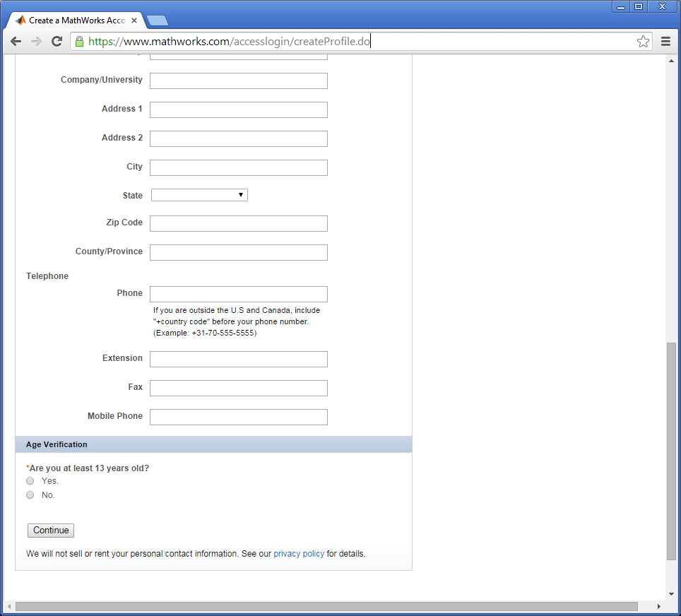Click the bookmark star in the address bar
This screenshot has height=616, width=681.
(643, 41)
